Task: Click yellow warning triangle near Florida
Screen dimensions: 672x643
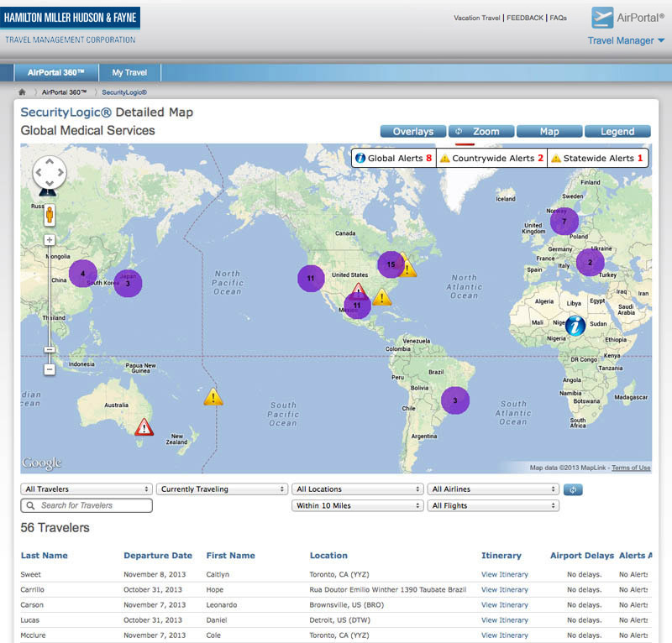Action: (382, 297)
